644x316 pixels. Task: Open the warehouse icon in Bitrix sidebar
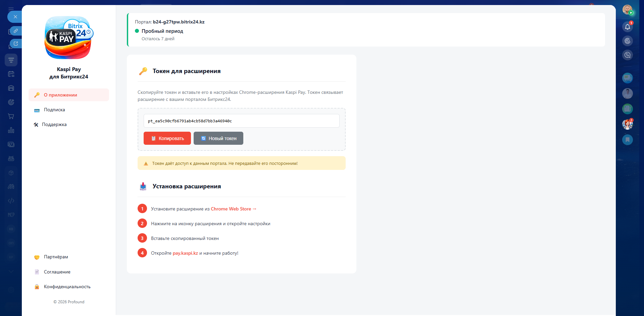(x=11, y=88)
